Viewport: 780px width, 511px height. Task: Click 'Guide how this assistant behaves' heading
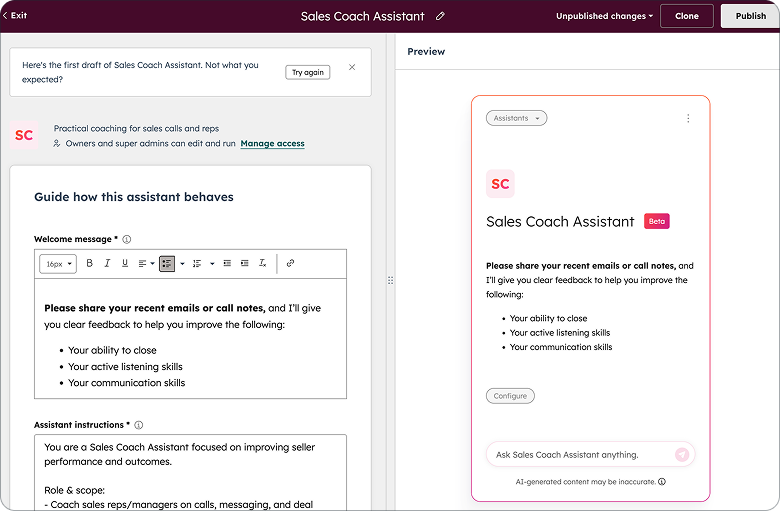point(134,197)
